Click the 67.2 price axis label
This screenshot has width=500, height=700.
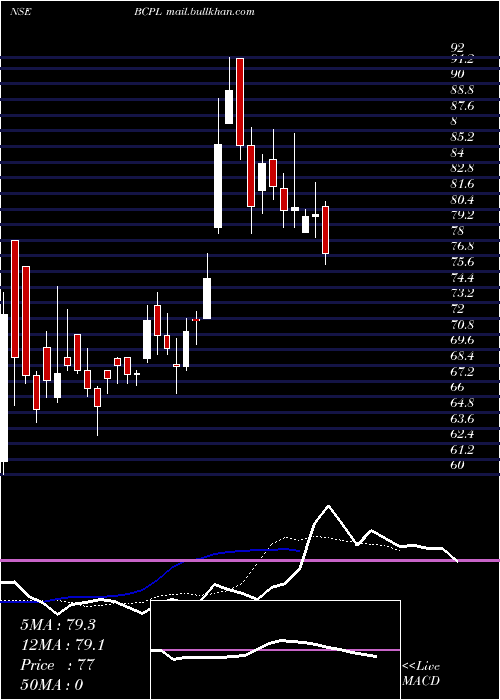tap(462, 371)
